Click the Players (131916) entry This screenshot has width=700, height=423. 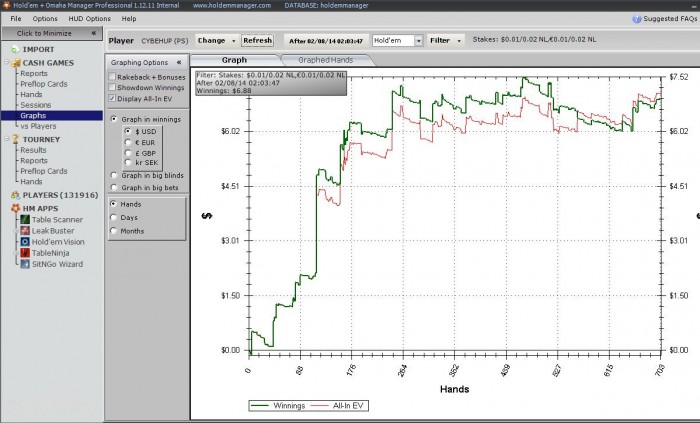(60, 195)
